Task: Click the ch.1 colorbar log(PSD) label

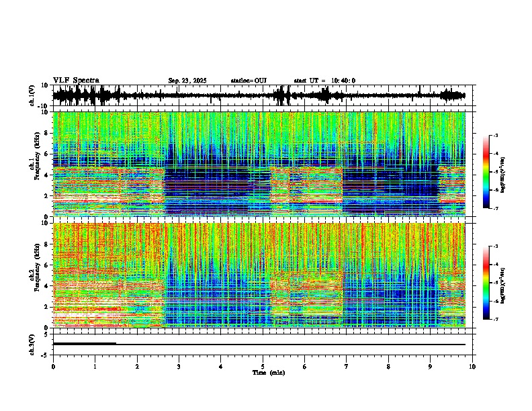Action: click(503, 175)
